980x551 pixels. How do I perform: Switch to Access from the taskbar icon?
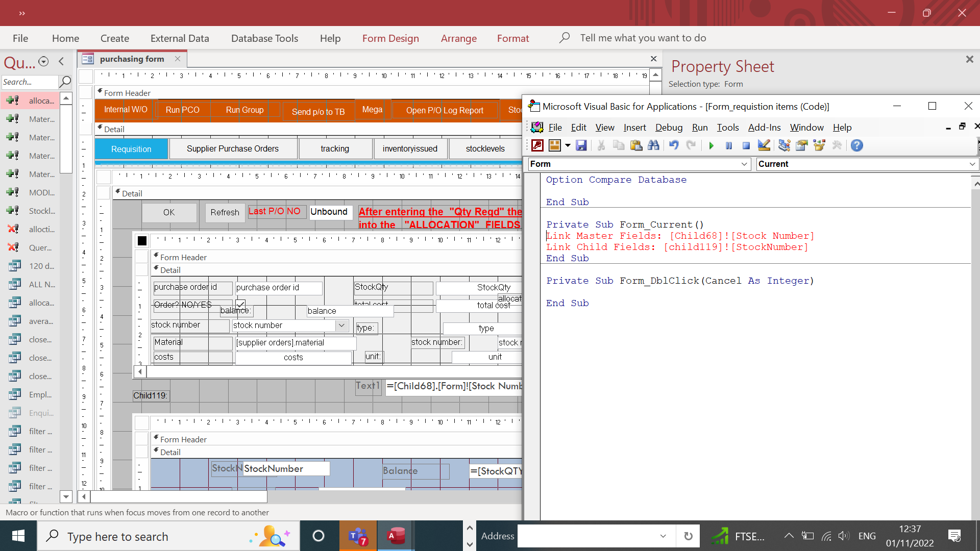396,536
